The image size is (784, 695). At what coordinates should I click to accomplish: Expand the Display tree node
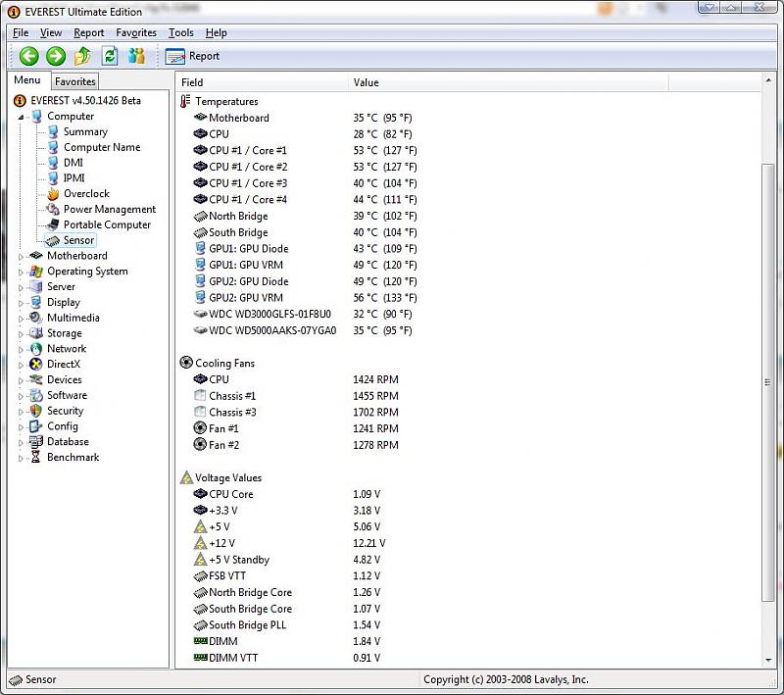pos(21,304)
